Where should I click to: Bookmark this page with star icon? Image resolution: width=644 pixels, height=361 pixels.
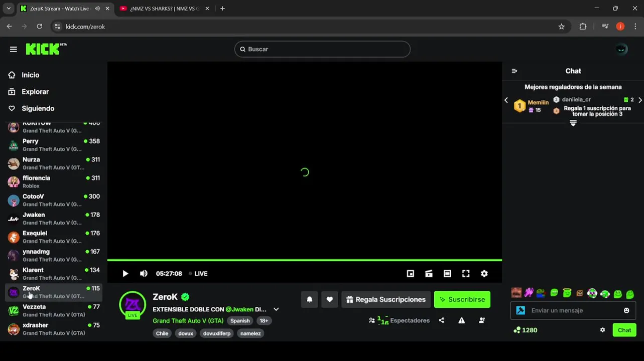click(x=562, y=27)
